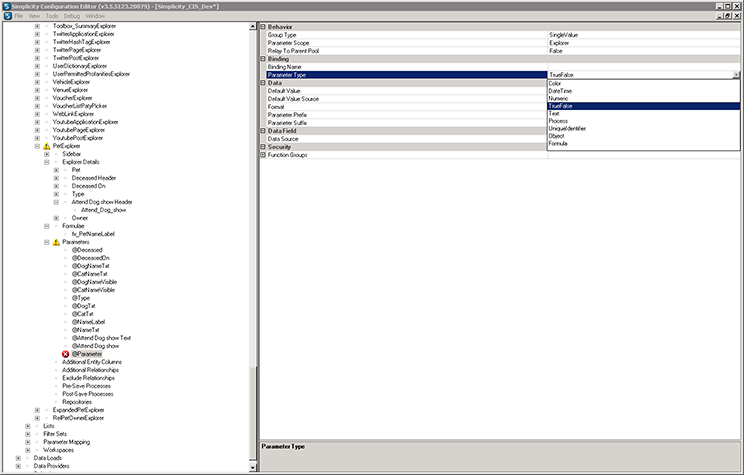Collapse the Data property section

263,83
